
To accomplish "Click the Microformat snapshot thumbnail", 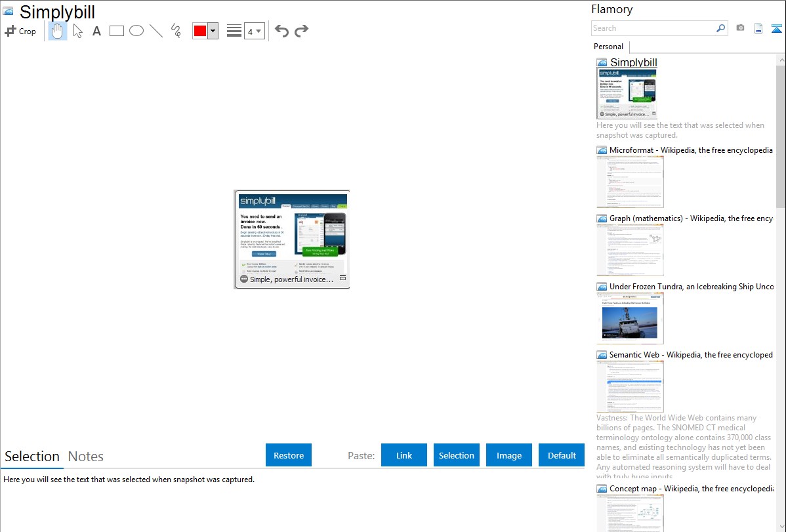I will click(630, 182).
